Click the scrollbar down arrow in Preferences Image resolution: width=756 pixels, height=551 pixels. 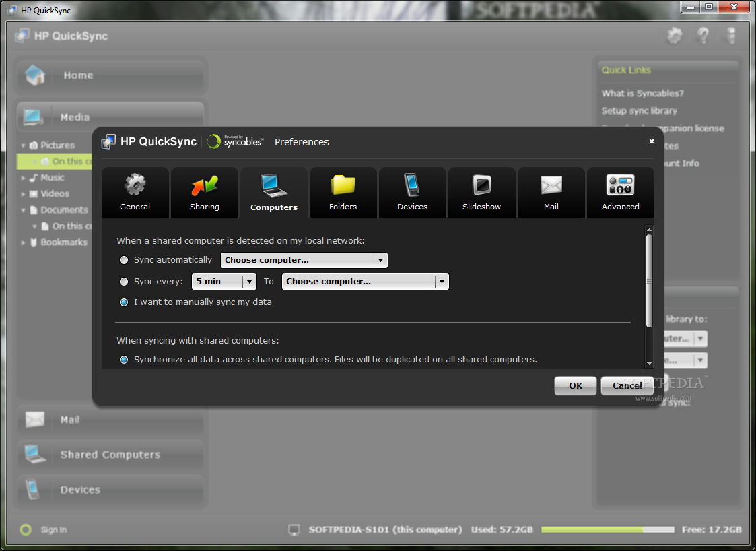click(x=649, y=364)
